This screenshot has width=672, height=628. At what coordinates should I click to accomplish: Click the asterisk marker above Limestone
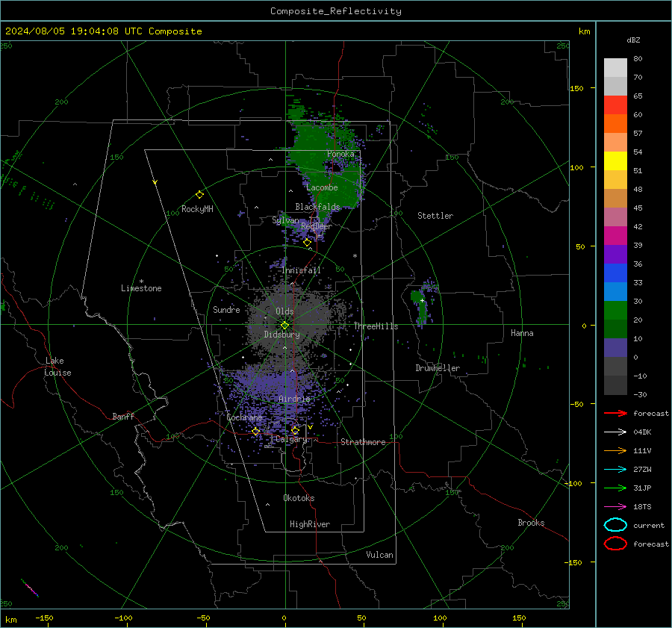(141, 282)
